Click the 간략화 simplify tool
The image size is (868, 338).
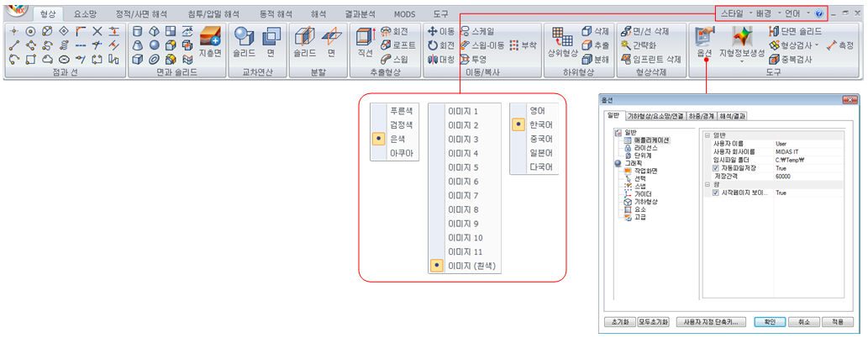pyautogui.click(x=639, y=45)
